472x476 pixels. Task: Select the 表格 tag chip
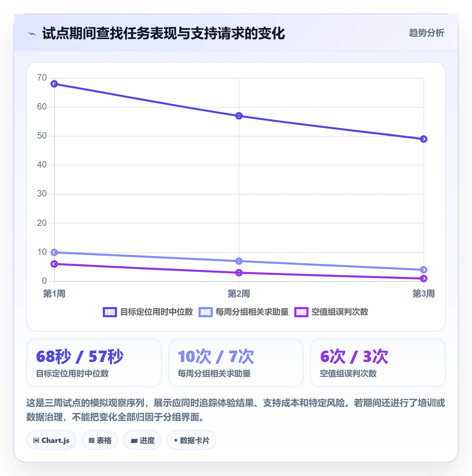point(100,440)
